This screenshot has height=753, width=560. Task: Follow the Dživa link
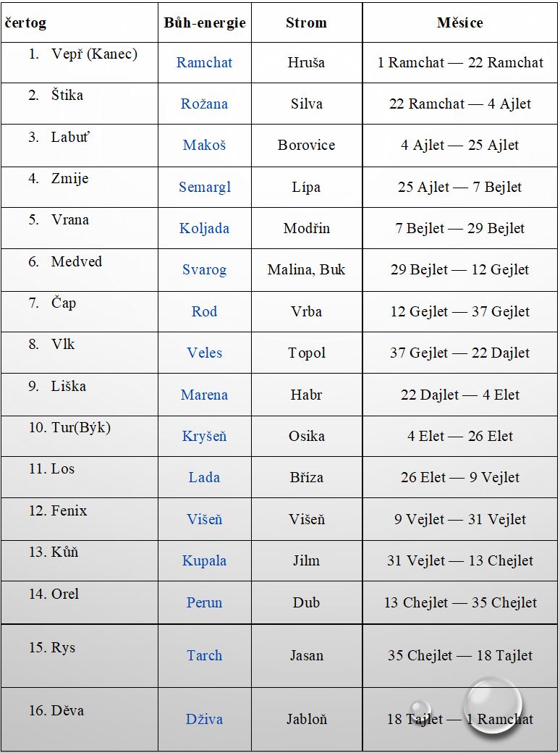[x=204, y=719]
